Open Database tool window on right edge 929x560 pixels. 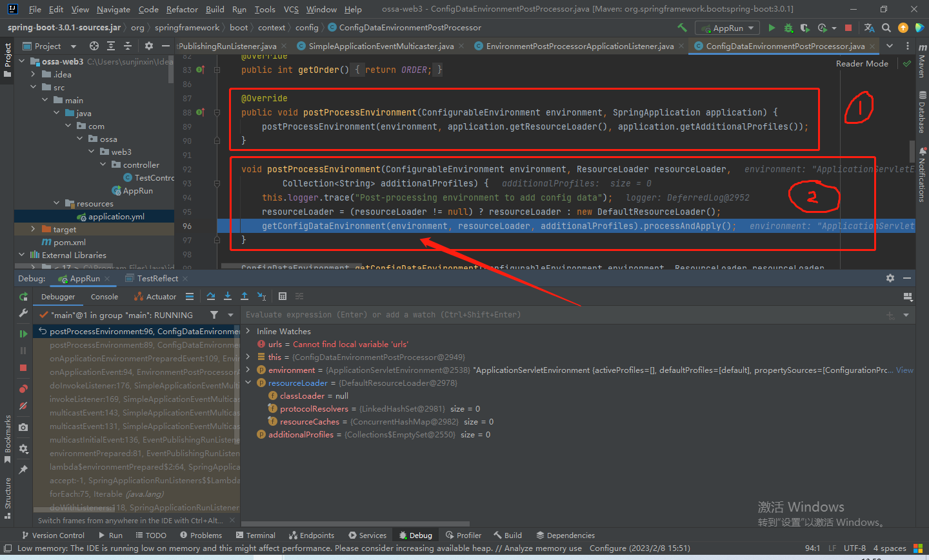[x=922, y=112]
